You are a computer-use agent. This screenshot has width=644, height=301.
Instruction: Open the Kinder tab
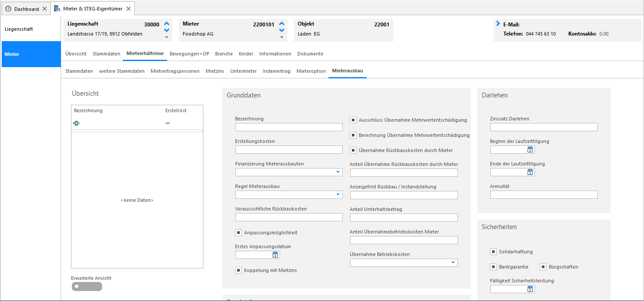[x=246, y=54]
